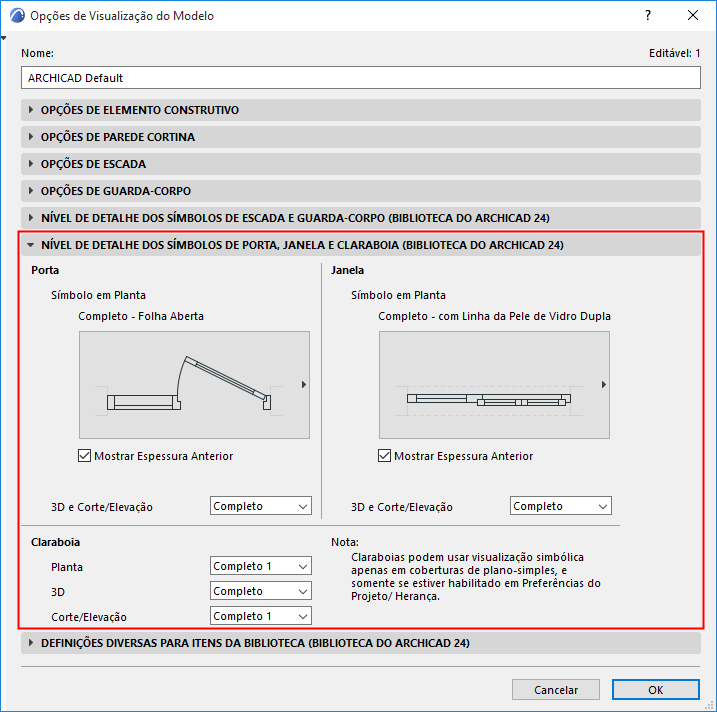The width and height of the screenshot is (717, 712).
Task: Click the Nome input field
Action: pos(361,78)
